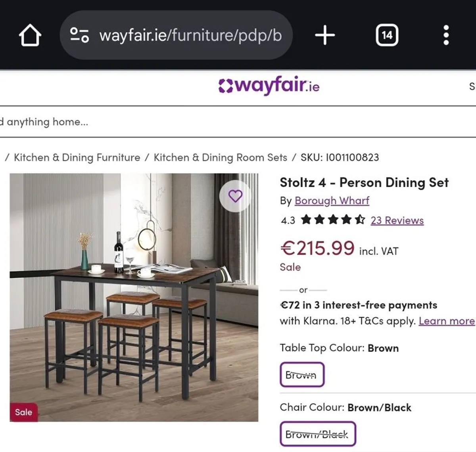Open browser three-dot overflow menu
This screenshot has width=476, height=452.
click(x=446, y=35)
